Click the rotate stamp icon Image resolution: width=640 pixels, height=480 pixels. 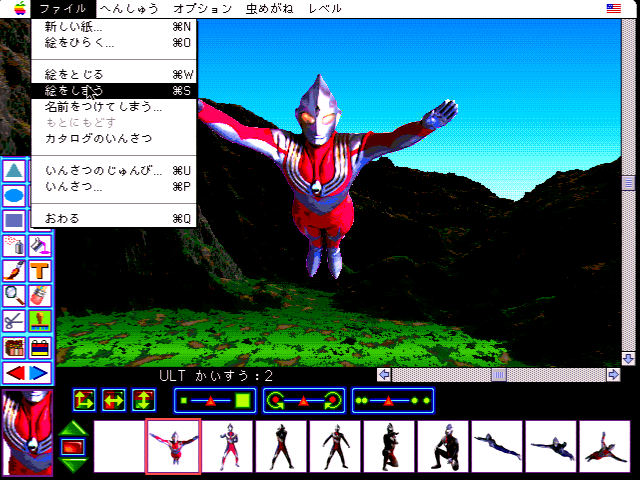pyautogui.click(x=84, y=400)
